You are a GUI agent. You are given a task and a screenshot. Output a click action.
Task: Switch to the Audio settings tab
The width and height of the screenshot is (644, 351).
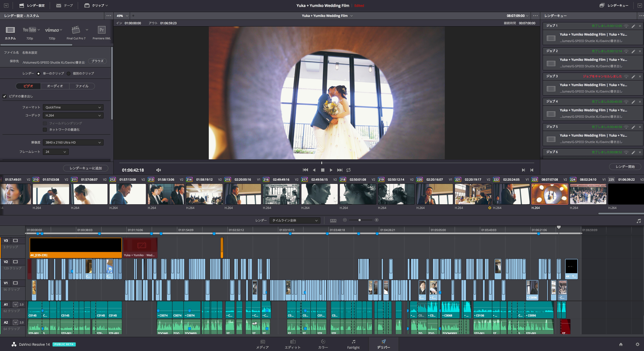click(x=55, y=86)
